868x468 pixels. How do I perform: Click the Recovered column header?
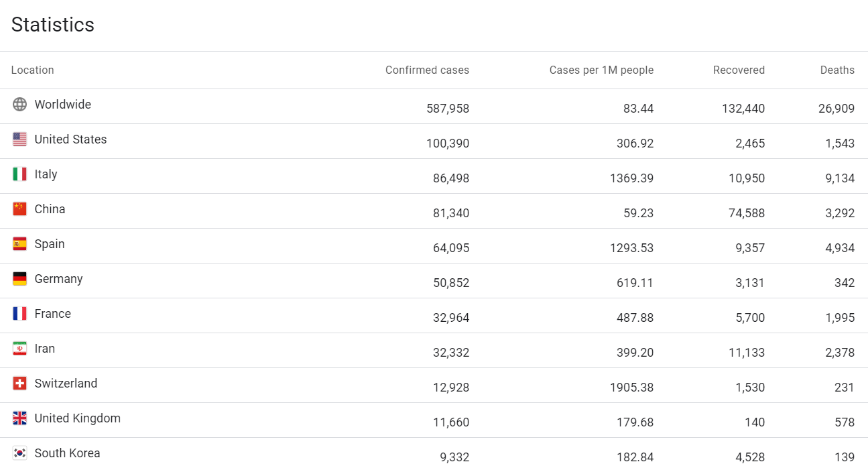tap(739, 70)
